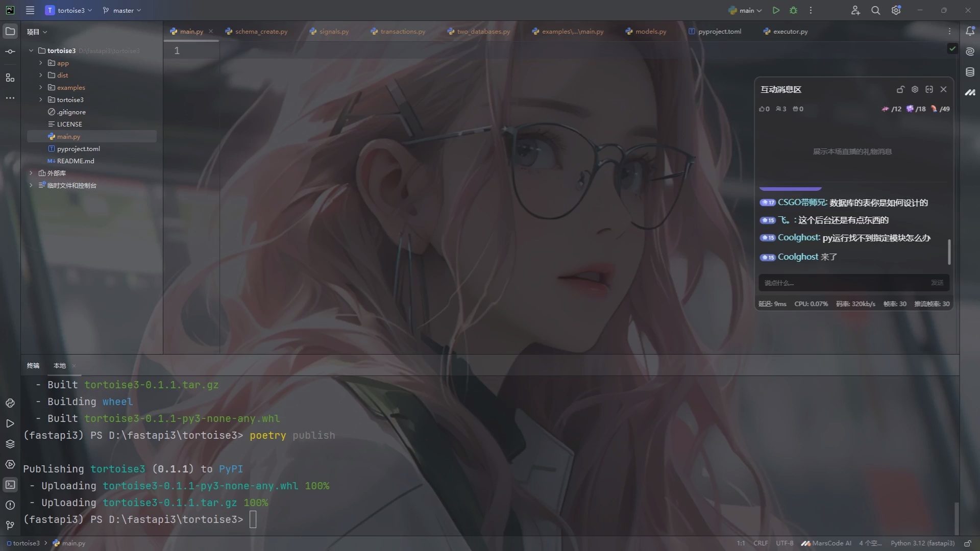
Task: Collapse the tortoise3 project root node
Action: 31,51
